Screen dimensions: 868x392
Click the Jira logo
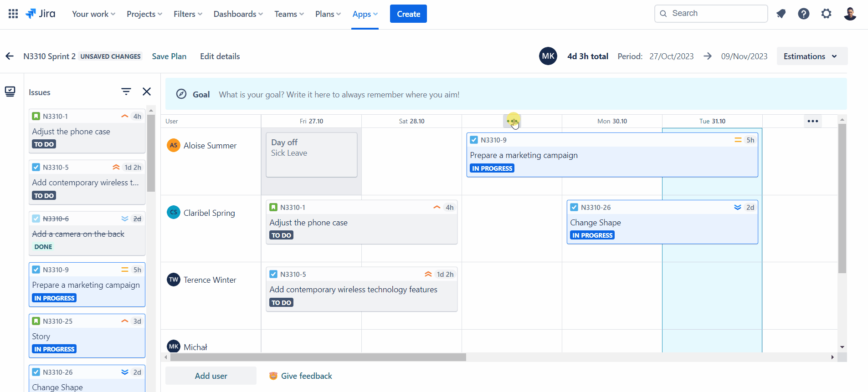point(41,14)
